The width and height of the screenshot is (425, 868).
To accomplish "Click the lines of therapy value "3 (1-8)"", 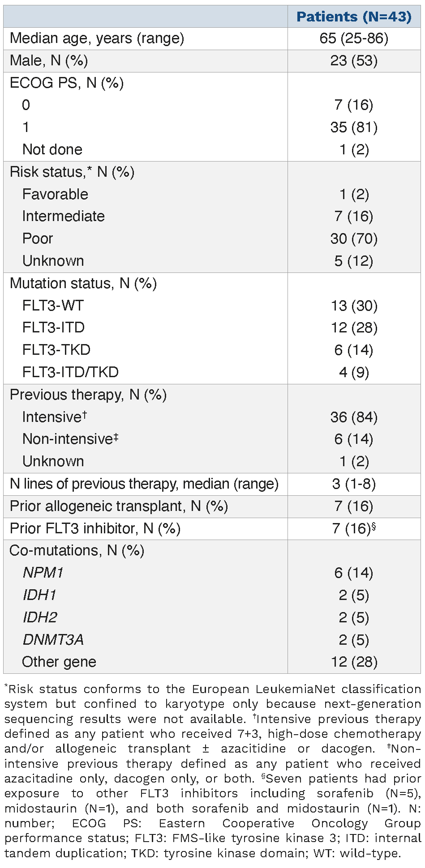I will coord(354,484).
